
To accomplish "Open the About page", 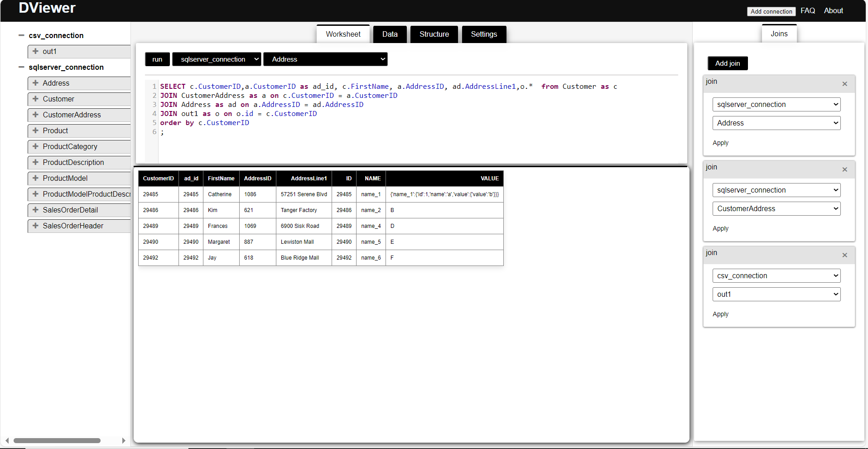I will [x=833, y=10].
